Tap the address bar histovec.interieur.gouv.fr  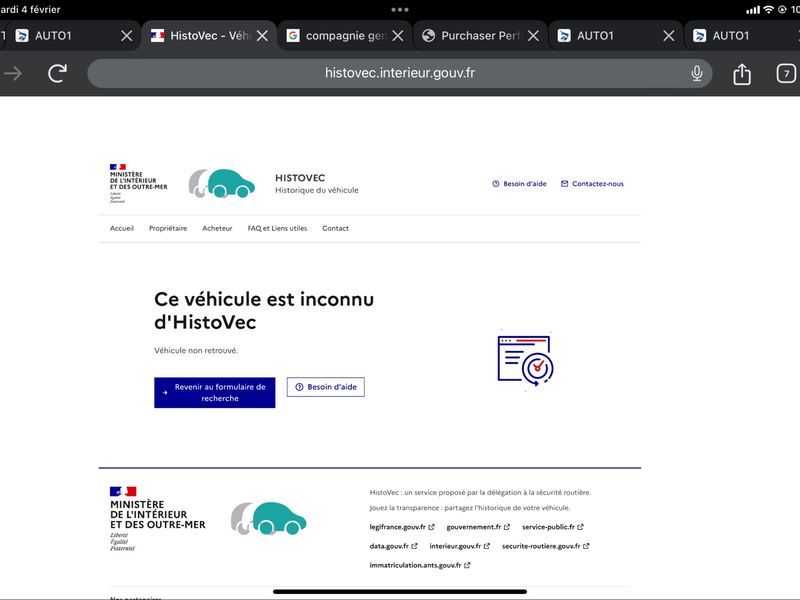pos(399,73)
